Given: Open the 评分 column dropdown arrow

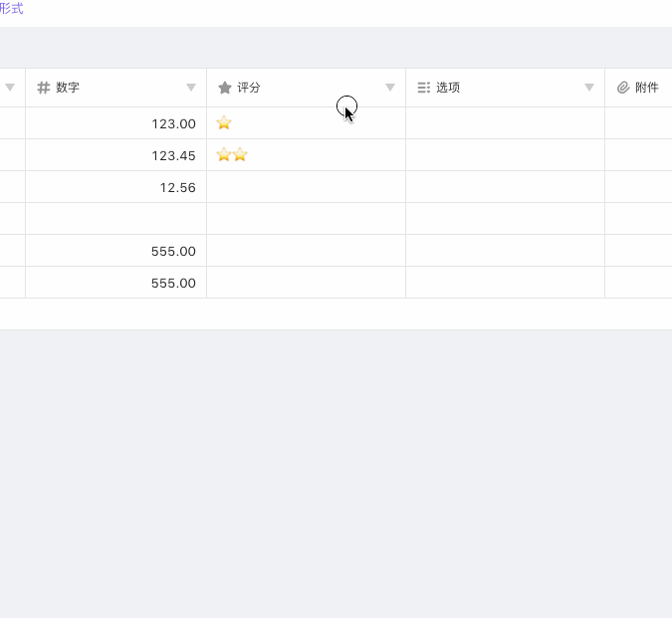Looking at the screenshot, I should pos(390,88).
